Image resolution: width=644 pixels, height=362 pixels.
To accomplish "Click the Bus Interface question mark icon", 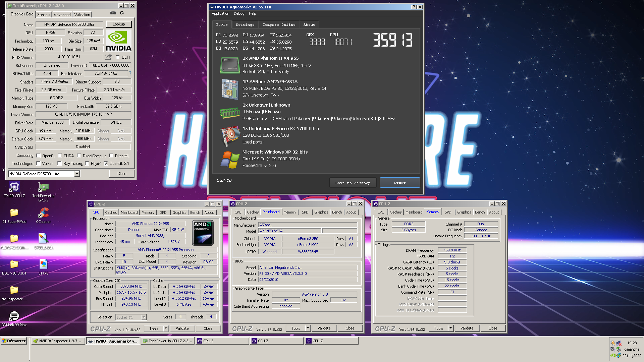I will tap(130, 73).
